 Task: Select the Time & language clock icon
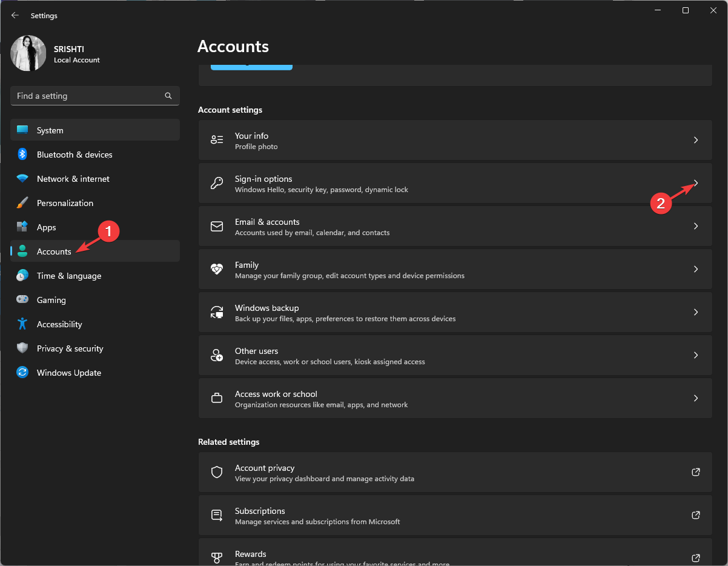point(22,276)
